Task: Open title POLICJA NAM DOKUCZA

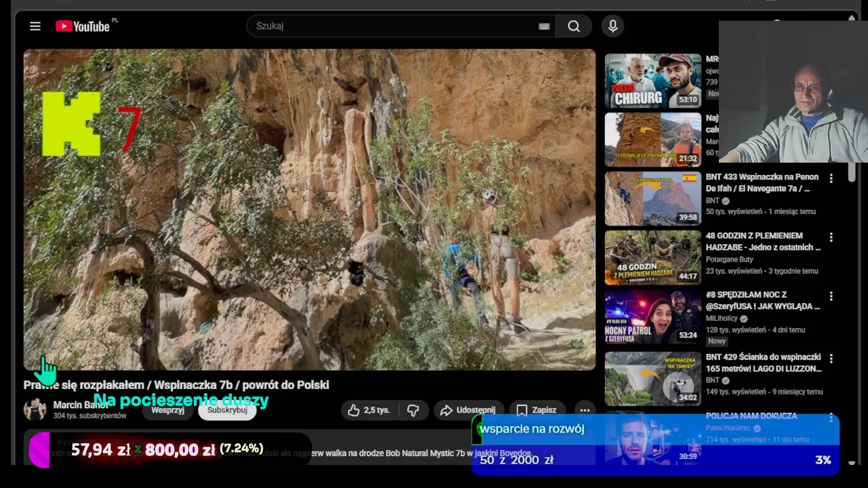Action: 751,416
